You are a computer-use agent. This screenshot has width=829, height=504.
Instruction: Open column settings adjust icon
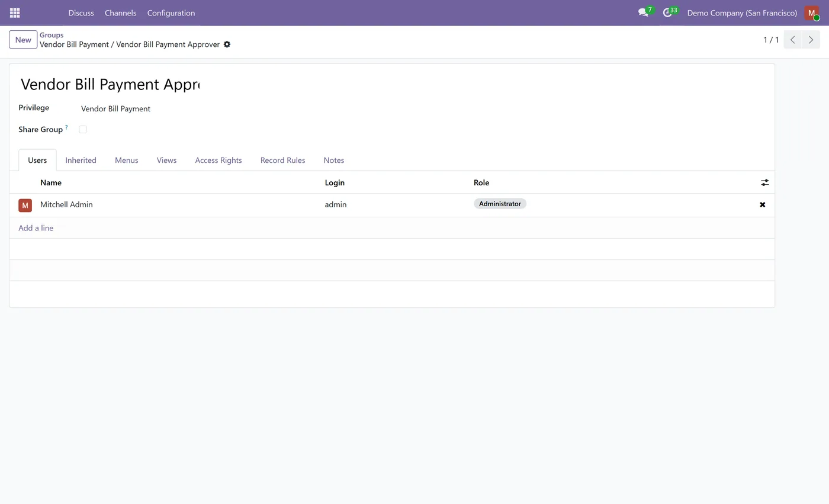coord(764,182)
